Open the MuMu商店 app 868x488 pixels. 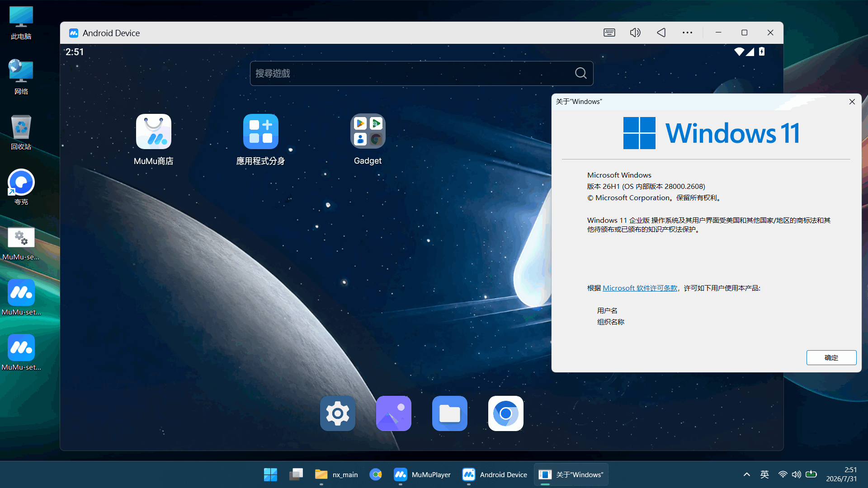tap(154, 131)
